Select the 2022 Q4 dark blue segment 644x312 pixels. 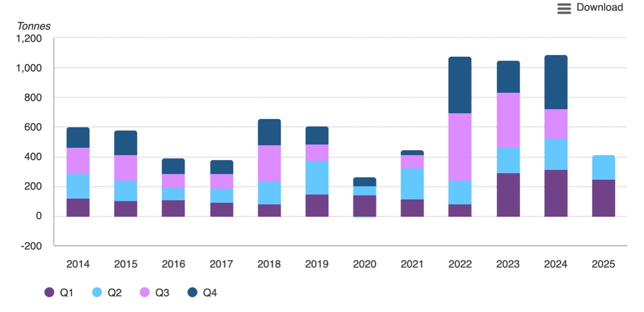pyautogui.click(x=460, y=85)
